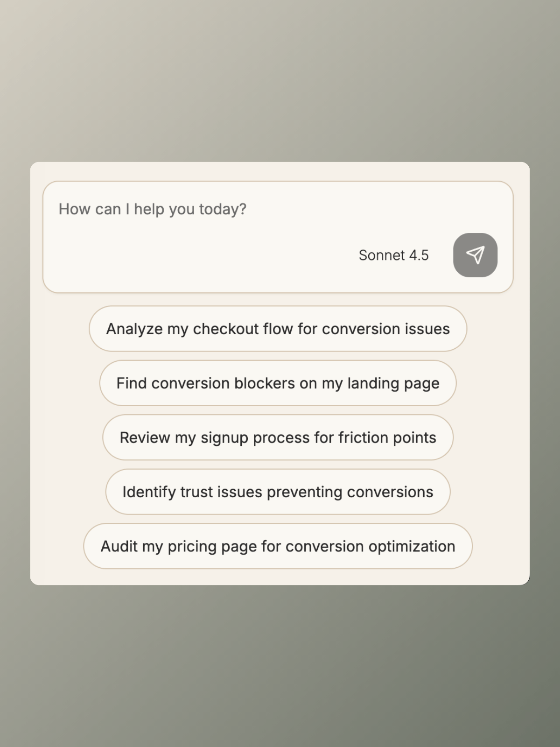Submit the message with the send control
Screen dimensions: 560x747
475,254
